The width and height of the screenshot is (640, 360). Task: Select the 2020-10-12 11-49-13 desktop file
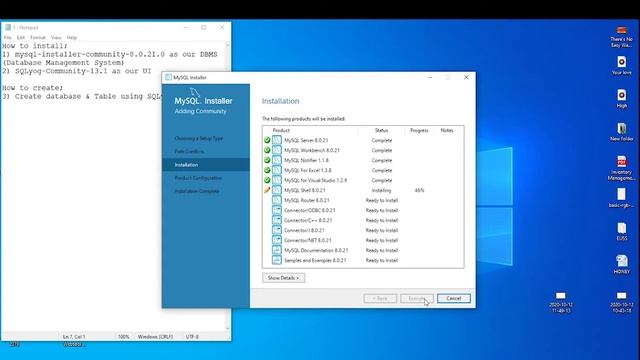(560, 302)
